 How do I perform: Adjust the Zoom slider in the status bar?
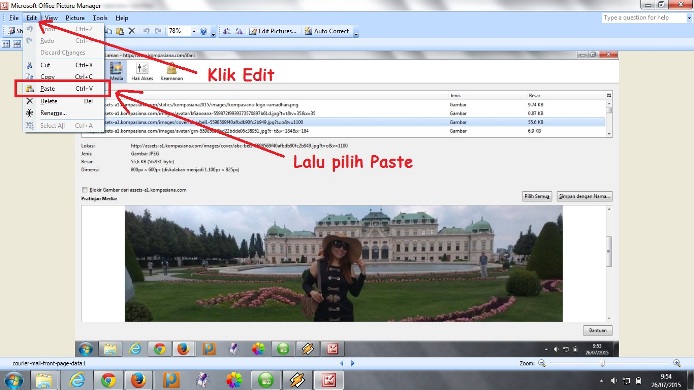[x=602, y=363]
